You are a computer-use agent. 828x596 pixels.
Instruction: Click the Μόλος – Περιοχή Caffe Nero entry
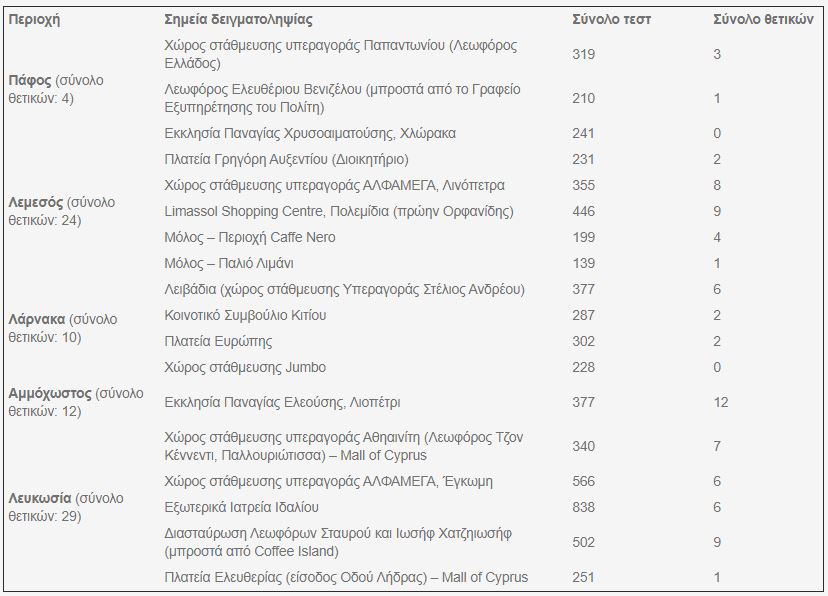(x=250, y=238)
